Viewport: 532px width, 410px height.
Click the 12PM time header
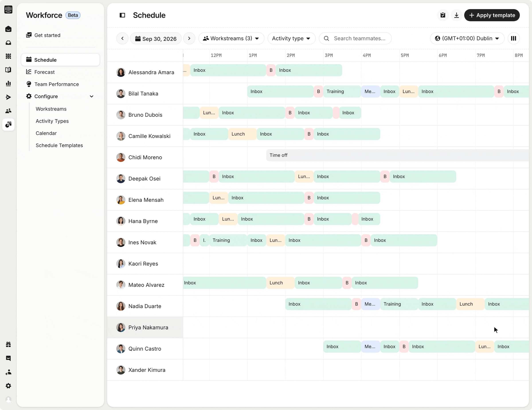coord(216,56)
